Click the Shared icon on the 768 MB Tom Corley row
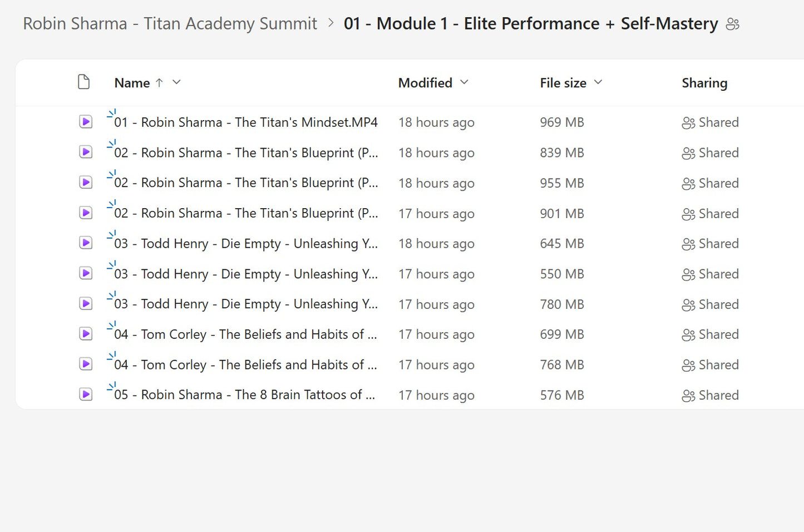804x532 pixels. [x=688, y=364]
